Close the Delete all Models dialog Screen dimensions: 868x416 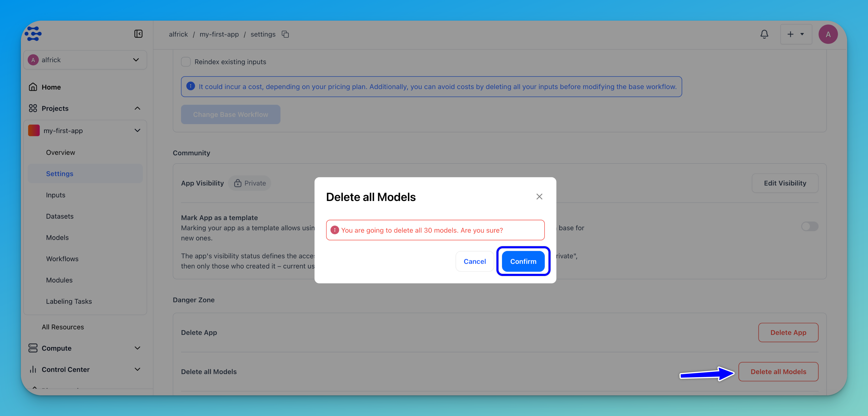[x=539, y=197]
